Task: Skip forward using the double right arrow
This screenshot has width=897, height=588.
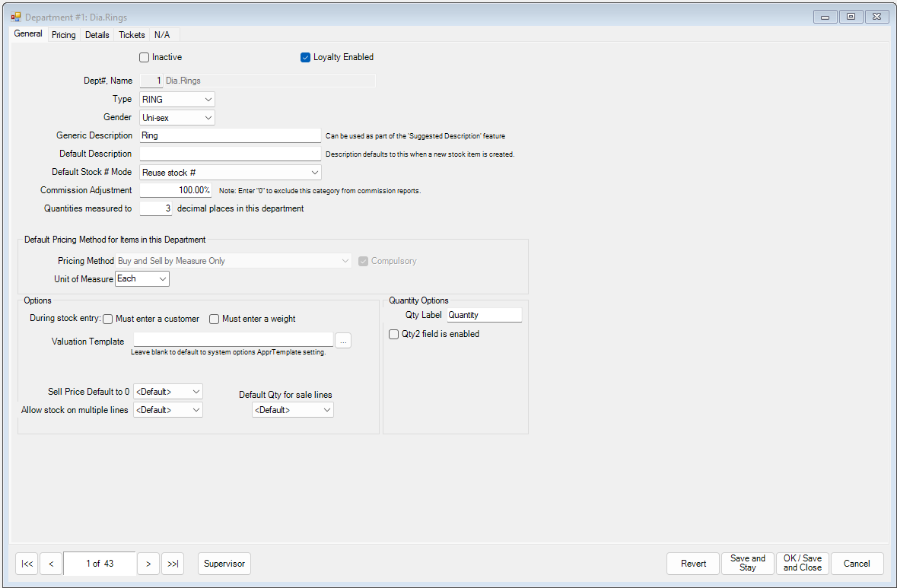Action: click(x=173, y=564)
